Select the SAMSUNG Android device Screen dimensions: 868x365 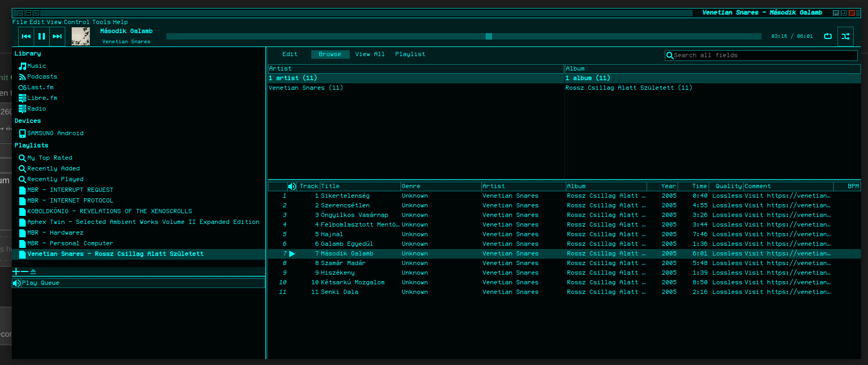tap(55, 134)
